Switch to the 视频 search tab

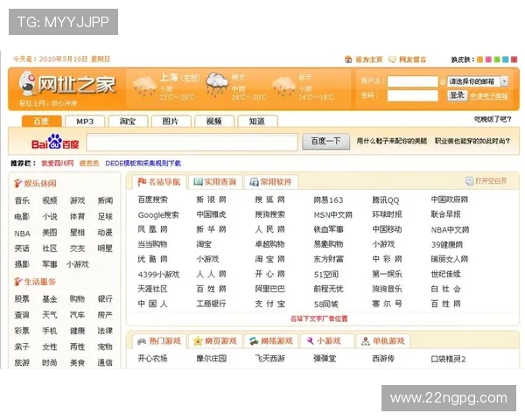[x=214, y=122]
